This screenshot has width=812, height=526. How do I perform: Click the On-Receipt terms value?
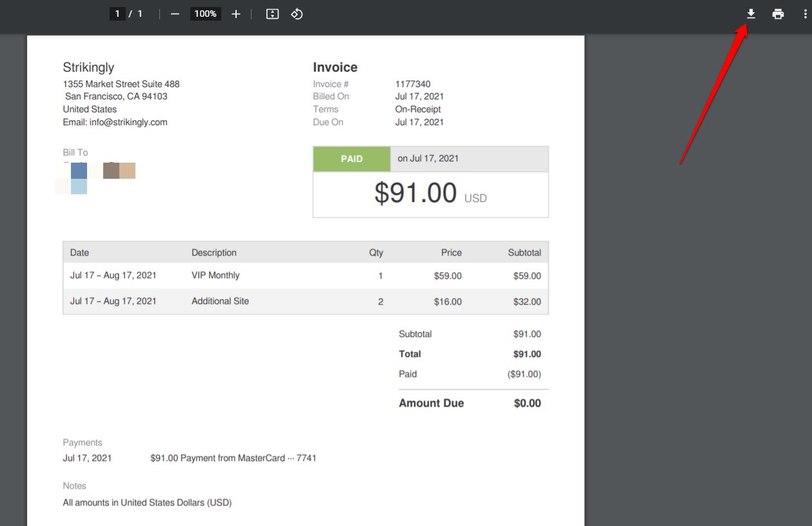pyautogui.click(x=418, y=109)
